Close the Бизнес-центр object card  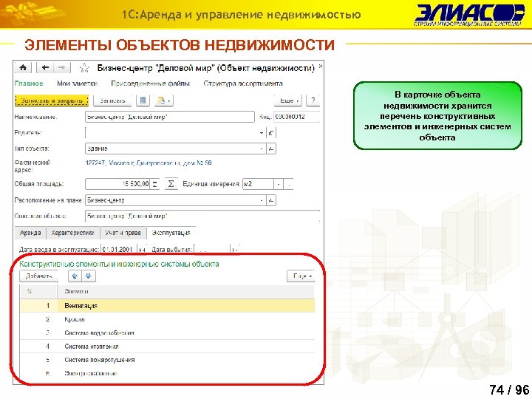tap(320, 66)
